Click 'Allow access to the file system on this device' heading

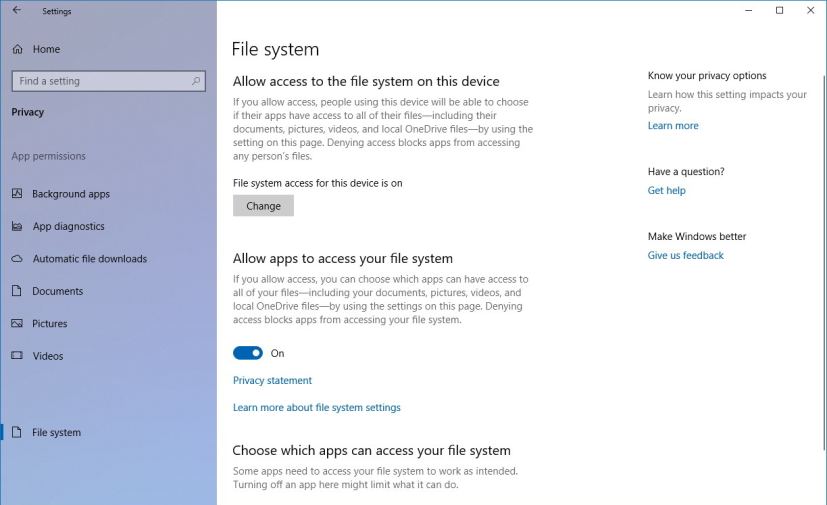366,81
